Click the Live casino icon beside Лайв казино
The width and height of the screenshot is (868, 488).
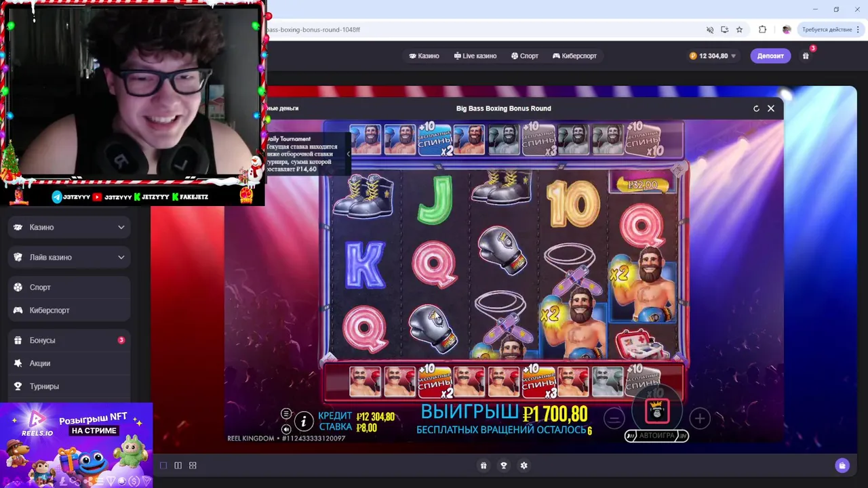point(18,257)
